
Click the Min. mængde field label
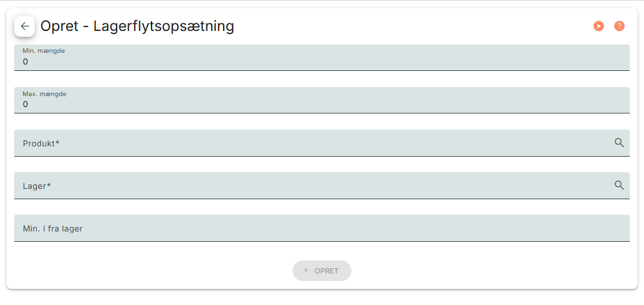[x=44, y=51]
